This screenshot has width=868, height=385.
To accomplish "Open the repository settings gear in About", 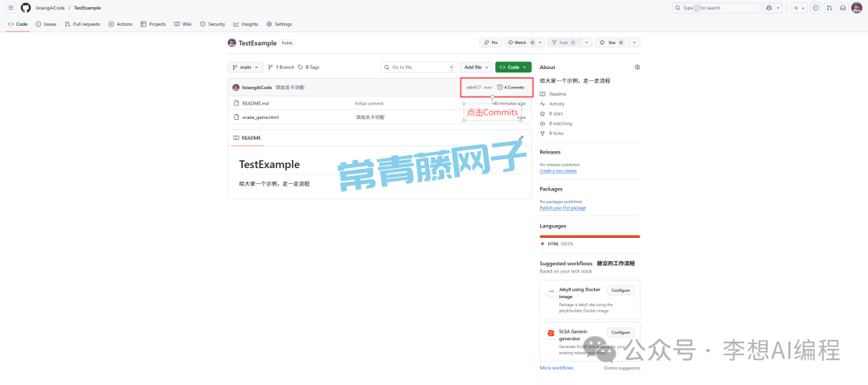I will [x=637, y=68].
